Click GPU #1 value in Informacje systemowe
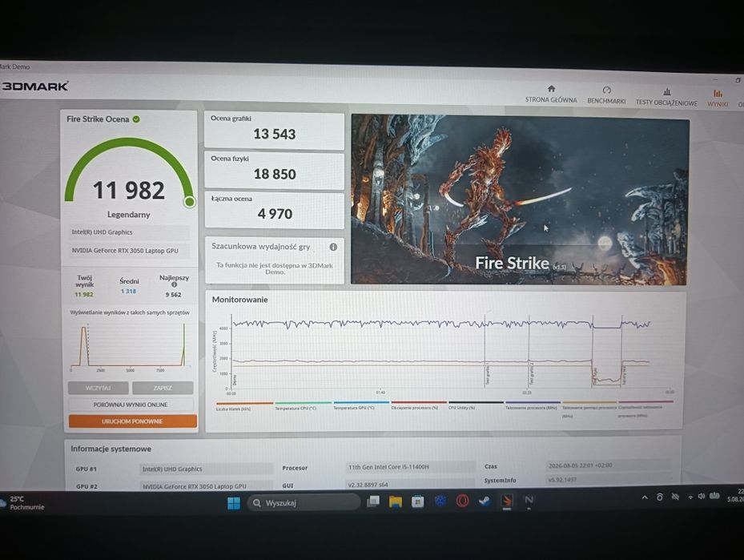Screen dimensions: 744x560 (207, 469)
